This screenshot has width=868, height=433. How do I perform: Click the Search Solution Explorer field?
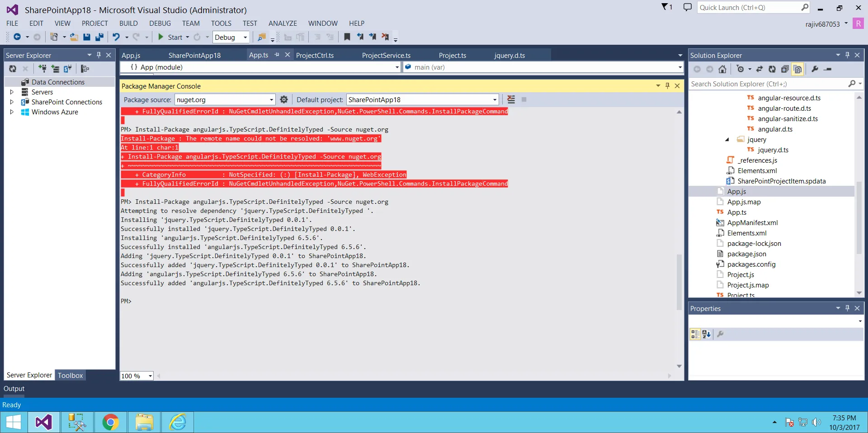pyautogui.click(x=769, y=84)
